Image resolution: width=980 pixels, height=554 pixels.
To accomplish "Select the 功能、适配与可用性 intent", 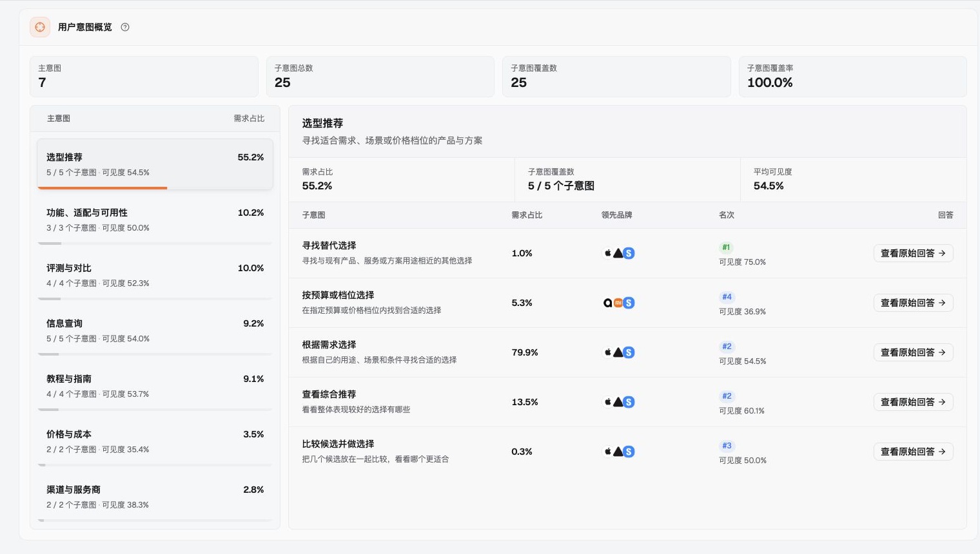I will [x=155, y=220].
